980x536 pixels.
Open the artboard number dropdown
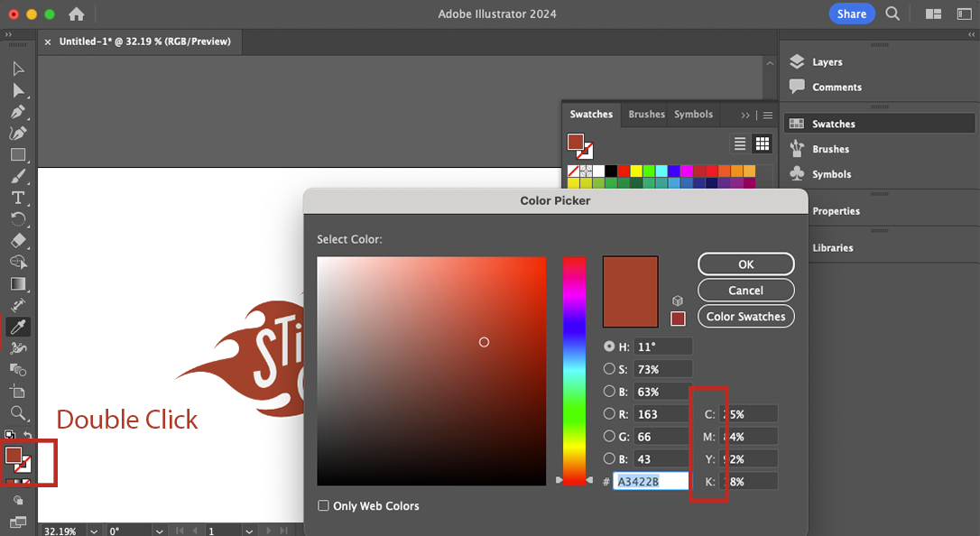pyautogui.click(x=249, y=531)
